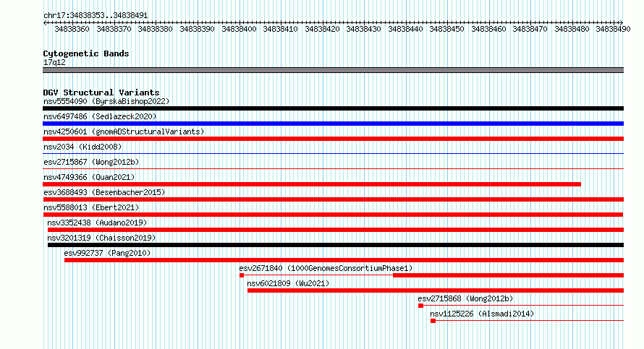Click ruler position 34838400
Screen dimensions: 644x349
pyautogui.click(x=239, y=29)
